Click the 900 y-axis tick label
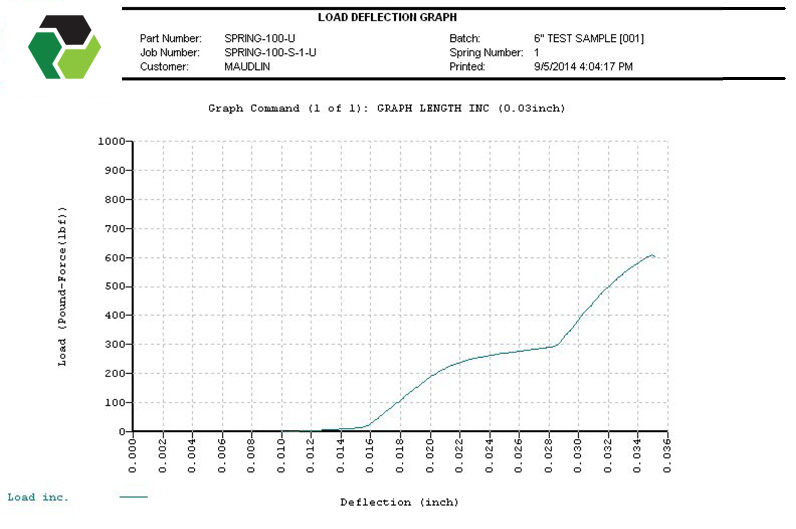 [115, 171]
